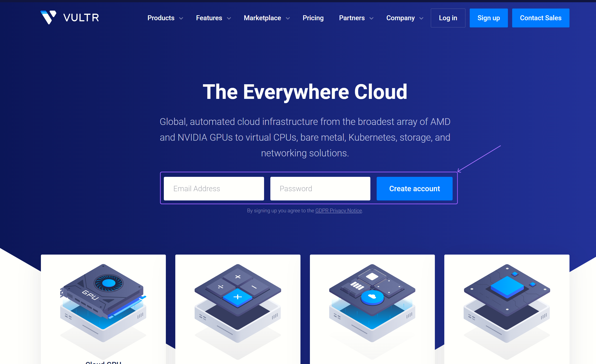Focus the Password field
596x364 pixels.
(320, 189)
